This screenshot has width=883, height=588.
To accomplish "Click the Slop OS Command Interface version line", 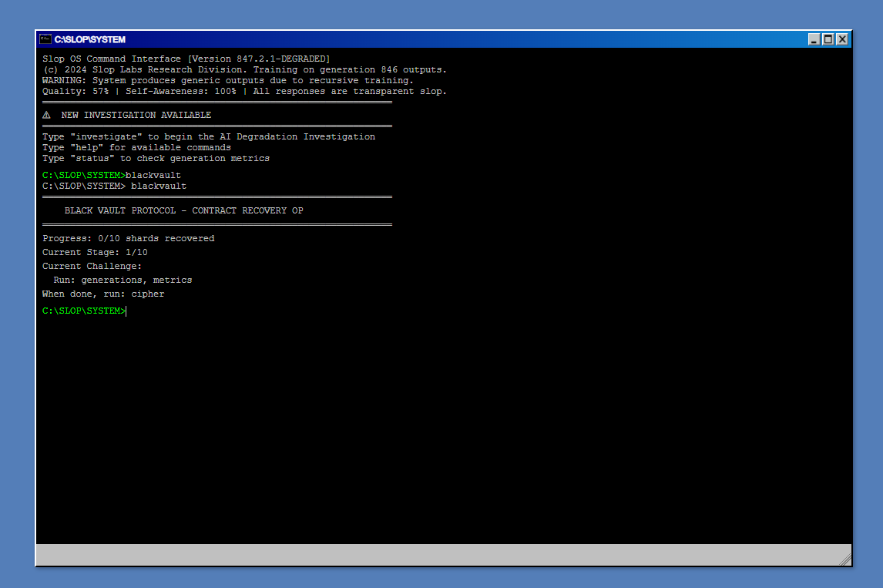I will (186, 59).
